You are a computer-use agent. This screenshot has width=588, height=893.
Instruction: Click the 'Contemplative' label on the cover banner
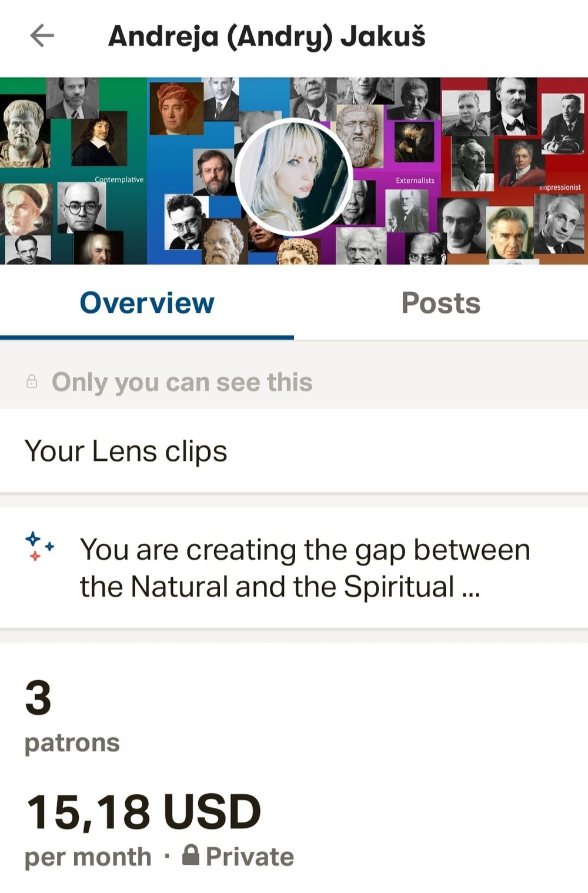(119, 179)
